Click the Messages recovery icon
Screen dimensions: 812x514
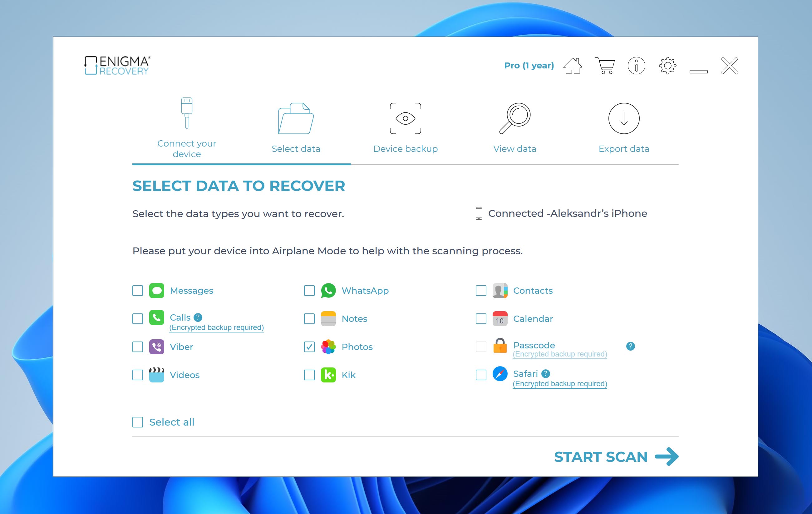[156, 291]
